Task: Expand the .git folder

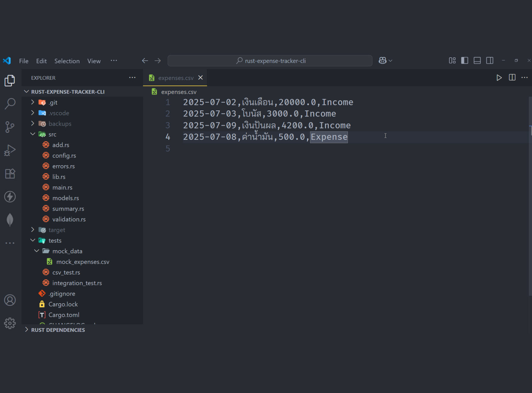Action: (33, 102)
